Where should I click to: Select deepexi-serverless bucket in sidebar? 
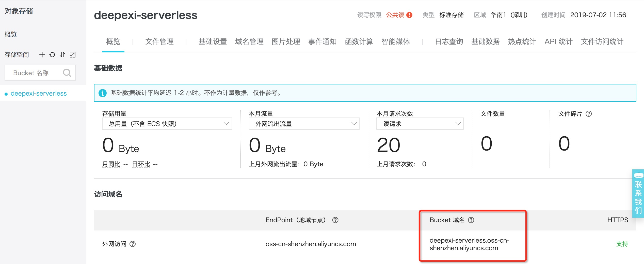pyautogui.click(x=39, y=93)
